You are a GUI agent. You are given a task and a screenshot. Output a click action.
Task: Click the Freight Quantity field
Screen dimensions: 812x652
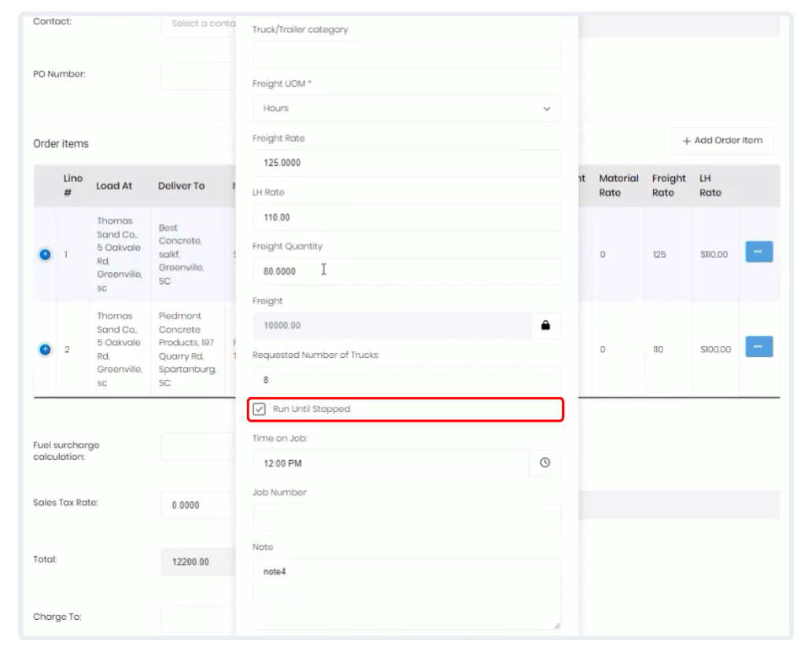tap(406, 271)
